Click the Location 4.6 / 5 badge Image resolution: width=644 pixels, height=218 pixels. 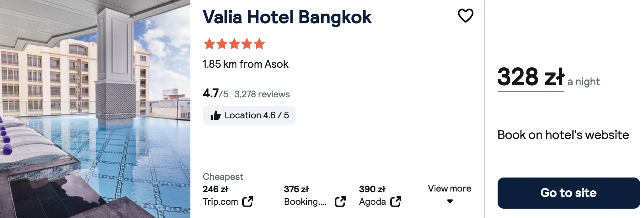pyautogui.click(x=249, y=115)
